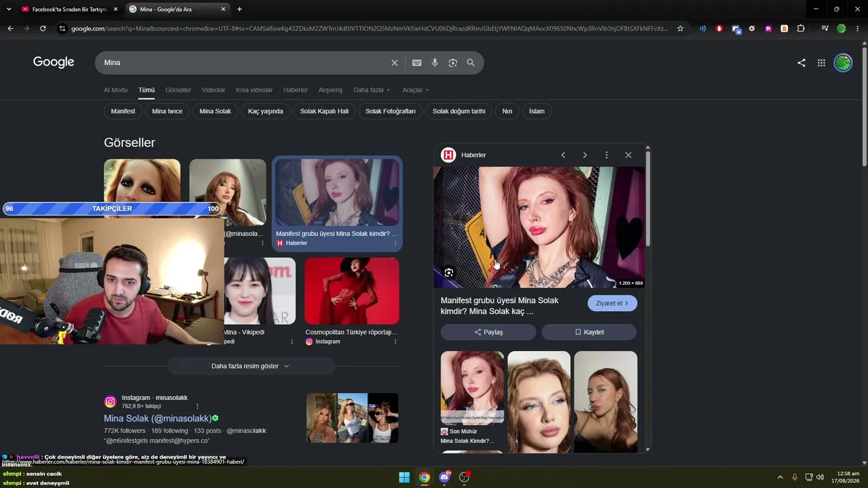Reload the current page

[x=43, y=28]
